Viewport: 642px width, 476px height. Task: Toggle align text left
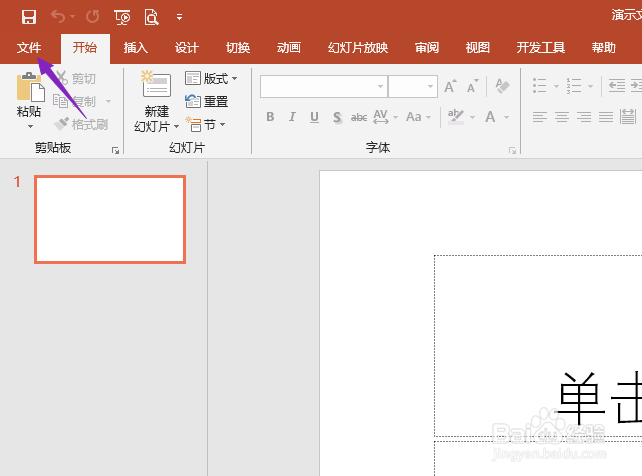click(540, 117)
